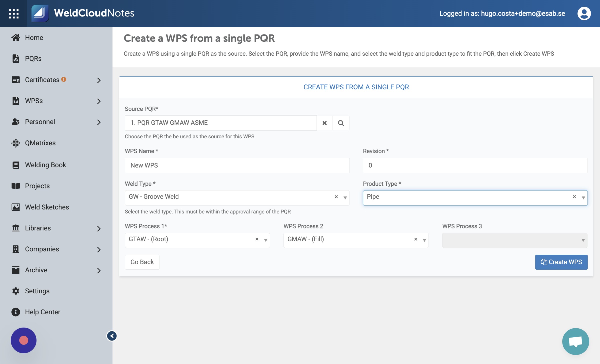The image size is (600, 364).
Task: Click the QMatrixes arrows icon
Action: [16, 143]
